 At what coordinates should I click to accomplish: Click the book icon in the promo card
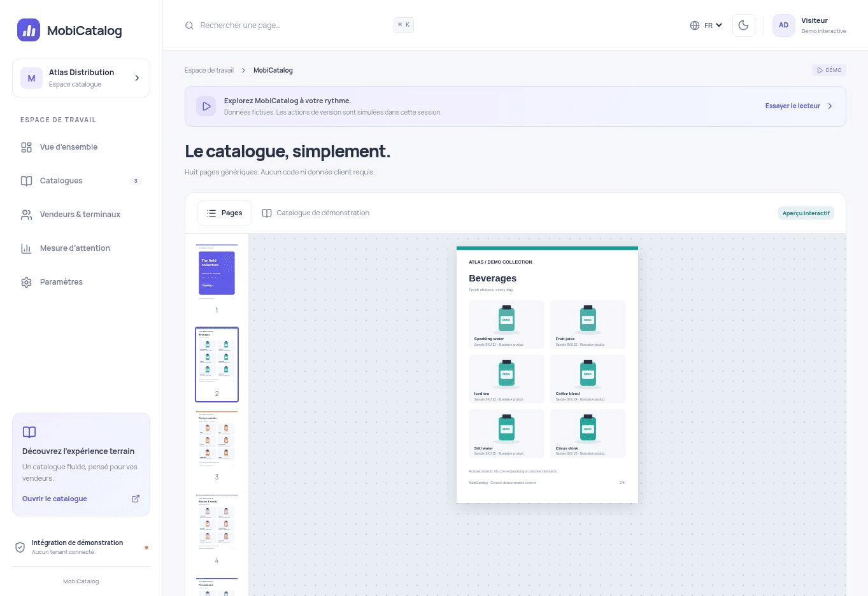(29, 432)
